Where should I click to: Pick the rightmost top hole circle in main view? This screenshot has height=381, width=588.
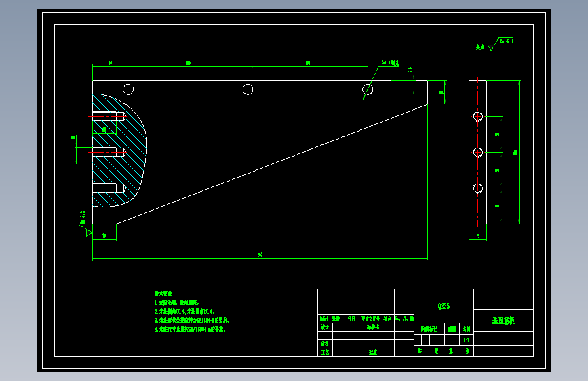368,89
